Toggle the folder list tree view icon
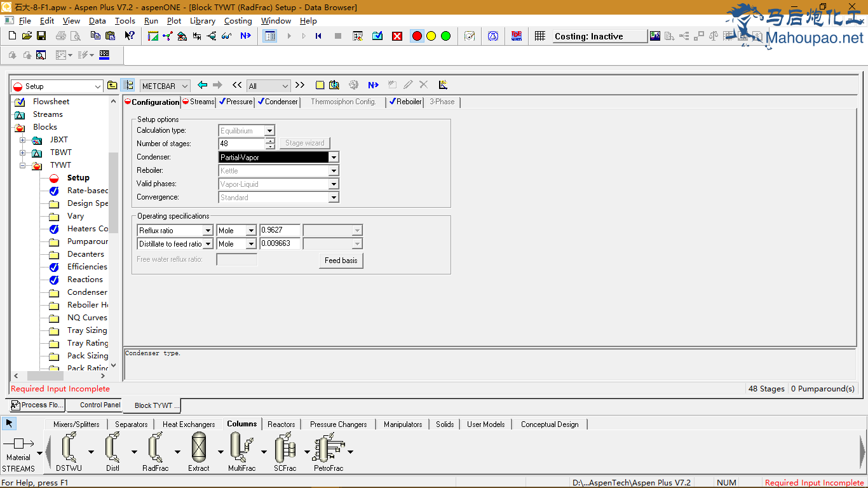 [128, 85]
